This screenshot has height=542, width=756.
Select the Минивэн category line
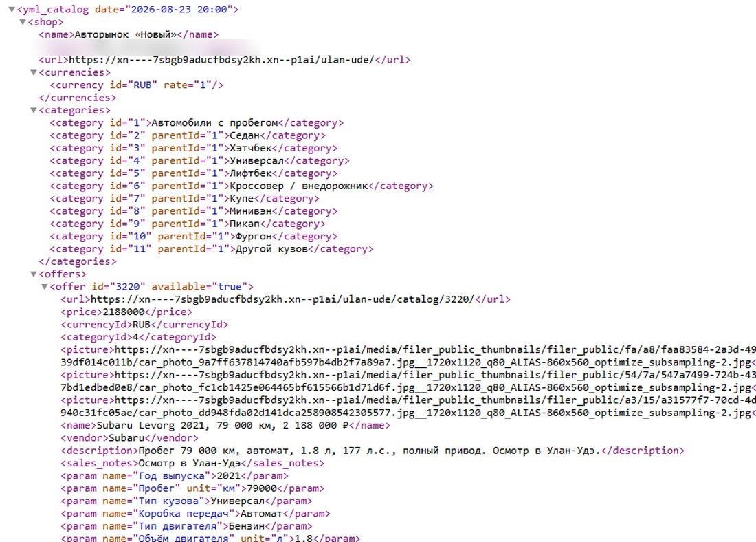[194, 211]
